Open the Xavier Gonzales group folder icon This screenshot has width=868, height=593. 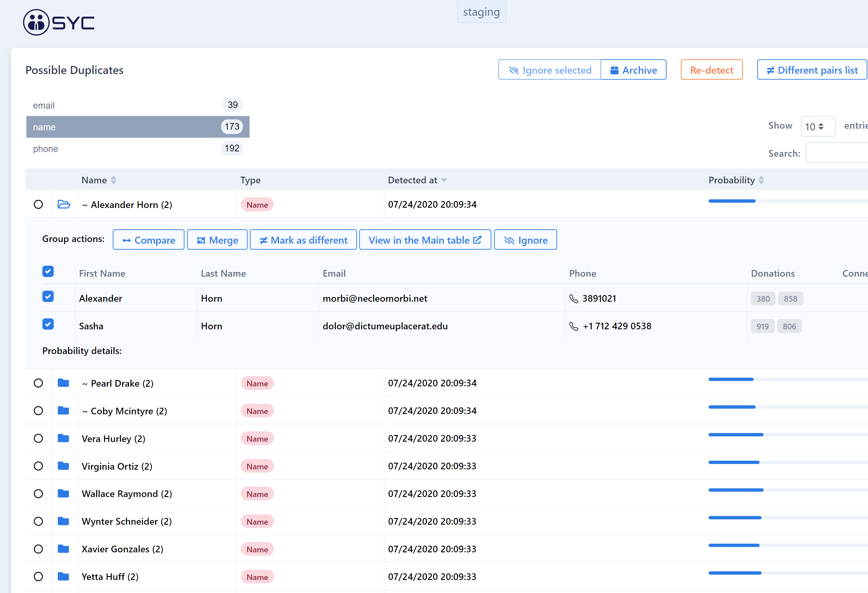coord(64,549)
